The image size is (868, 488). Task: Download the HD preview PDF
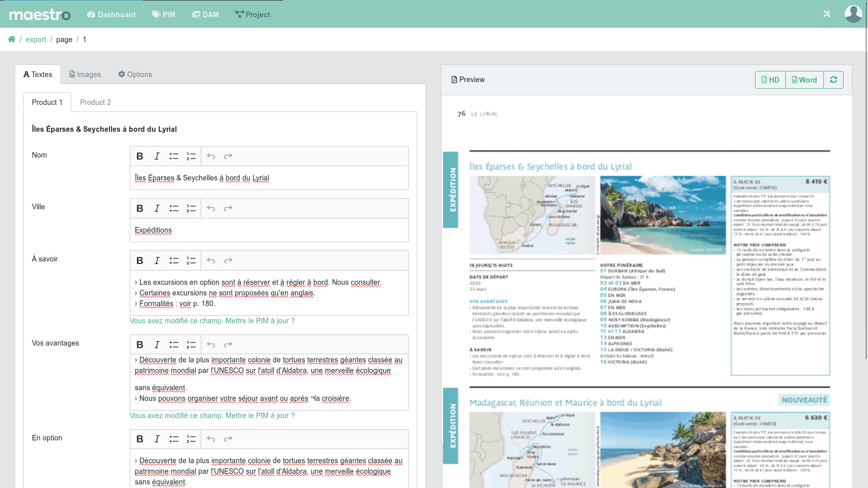tap(770, 80)
